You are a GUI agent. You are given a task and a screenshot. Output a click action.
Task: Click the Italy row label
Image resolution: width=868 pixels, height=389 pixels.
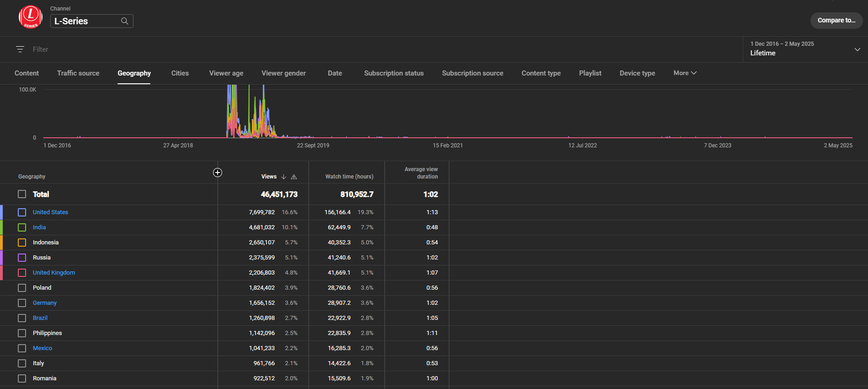pos(38,363)
